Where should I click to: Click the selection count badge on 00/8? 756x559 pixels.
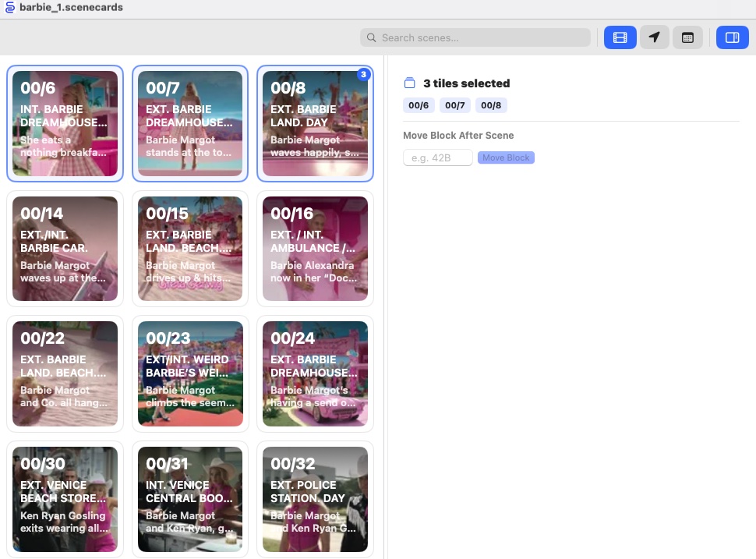point(363,74)
